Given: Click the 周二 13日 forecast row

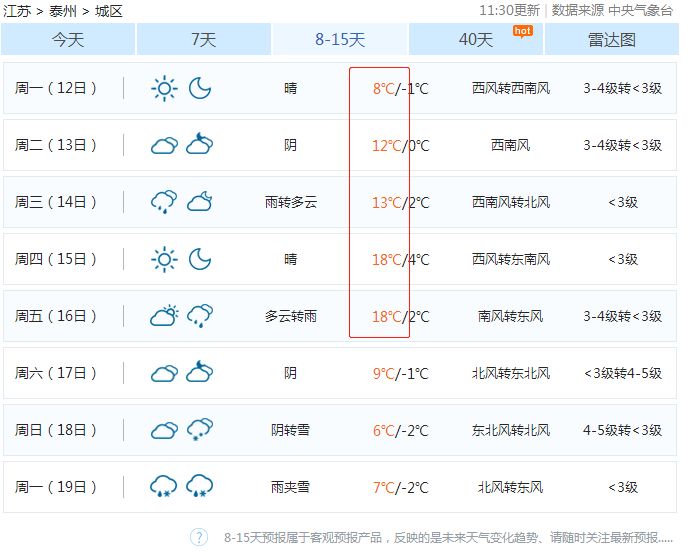Looking at the screenshot, I should click(340, 145).
